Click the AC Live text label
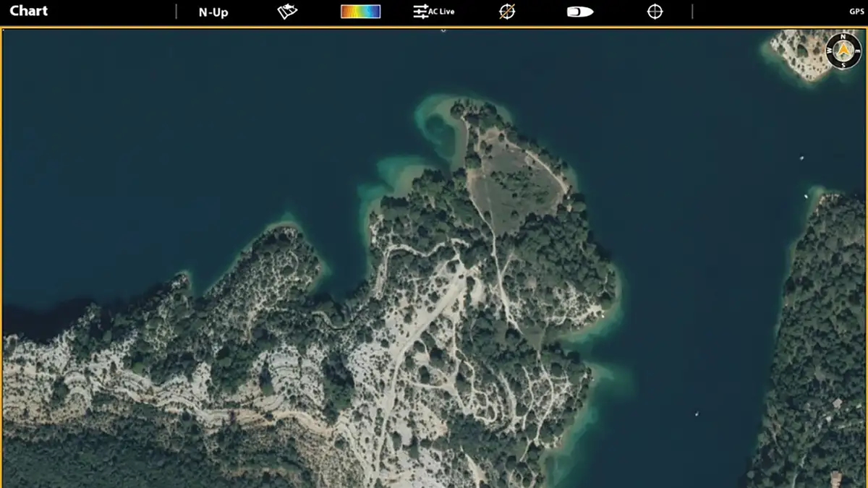This screenshot has width=868, height=488. (x=443, y=12)
